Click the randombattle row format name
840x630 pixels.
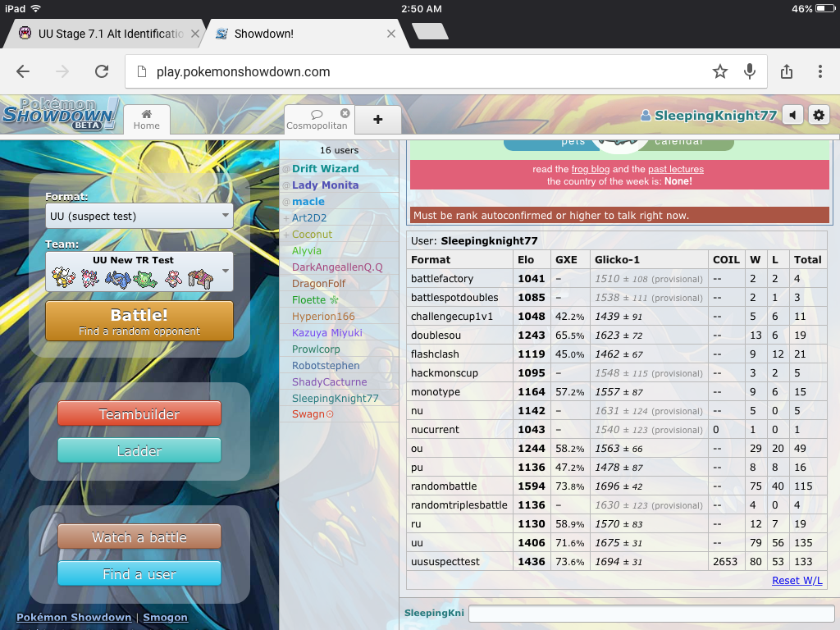444,486
